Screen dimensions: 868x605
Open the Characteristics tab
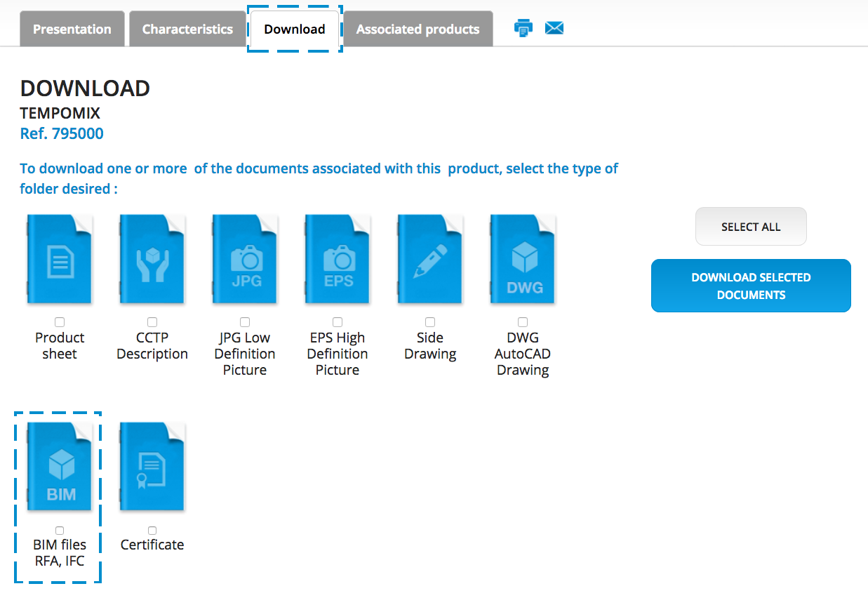187,29
